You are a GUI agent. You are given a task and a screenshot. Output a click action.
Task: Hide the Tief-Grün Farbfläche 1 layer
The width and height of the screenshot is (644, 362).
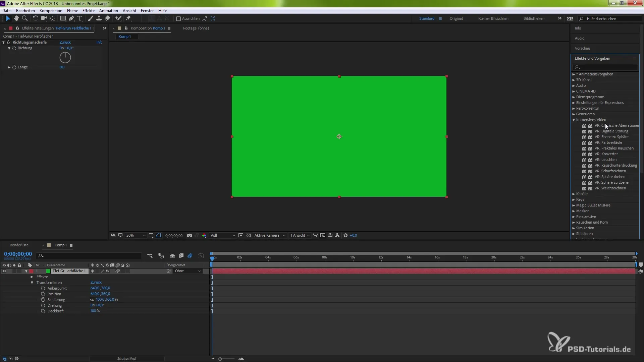coord(4,271)
